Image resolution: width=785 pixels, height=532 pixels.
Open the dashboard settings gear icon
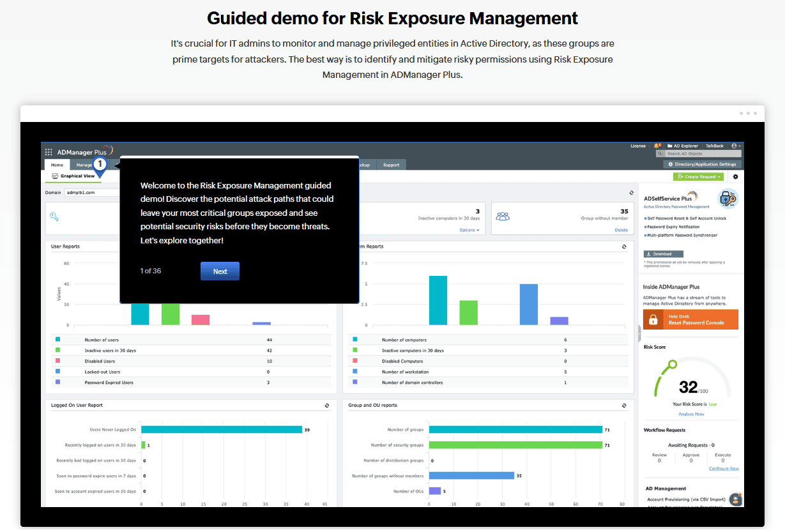coord(735,177)
